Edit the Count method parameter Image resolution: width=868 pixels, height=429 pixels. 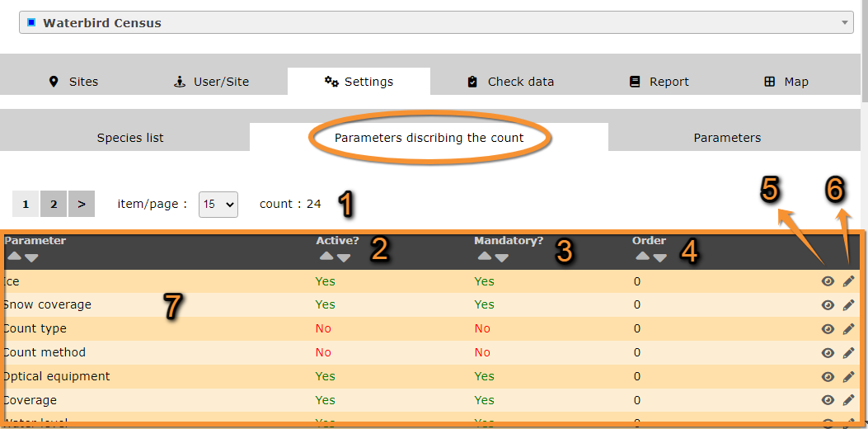click(x=848, y=353)
